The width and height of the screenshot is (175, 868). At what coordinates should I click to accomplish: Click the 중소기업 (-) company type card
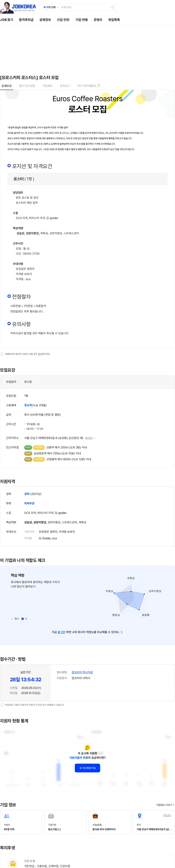coord(65,822)
